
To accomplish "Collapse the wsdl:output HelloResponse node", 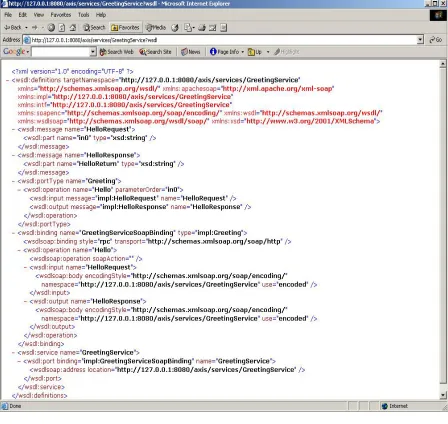I will (25, 301).
